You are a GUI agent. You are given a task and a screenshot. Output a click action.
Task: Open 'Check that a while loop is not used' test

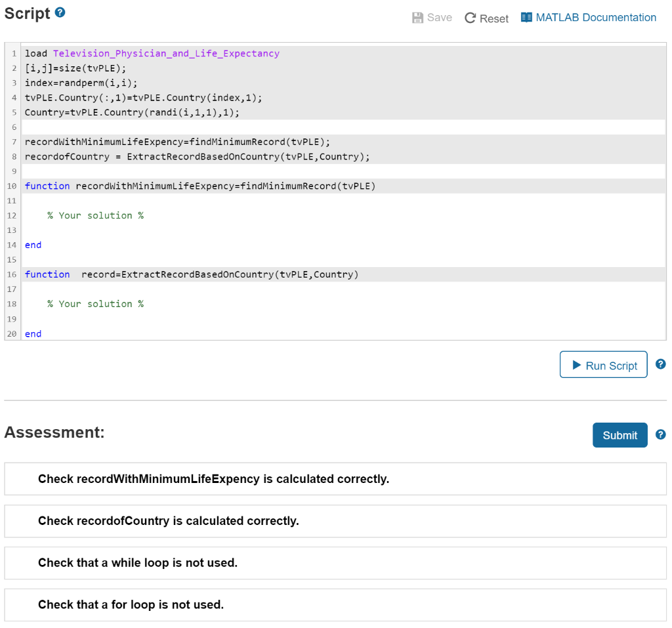click(x=335, y=563)
